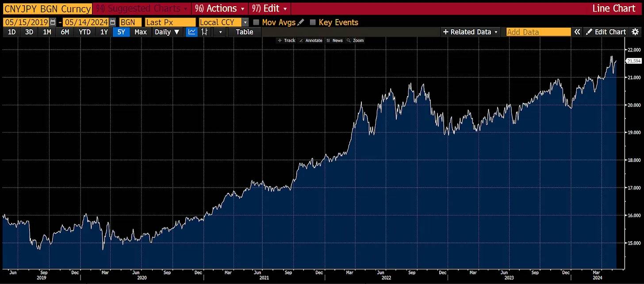Expand the Local CCY currency dropdown

coord(245,22)
